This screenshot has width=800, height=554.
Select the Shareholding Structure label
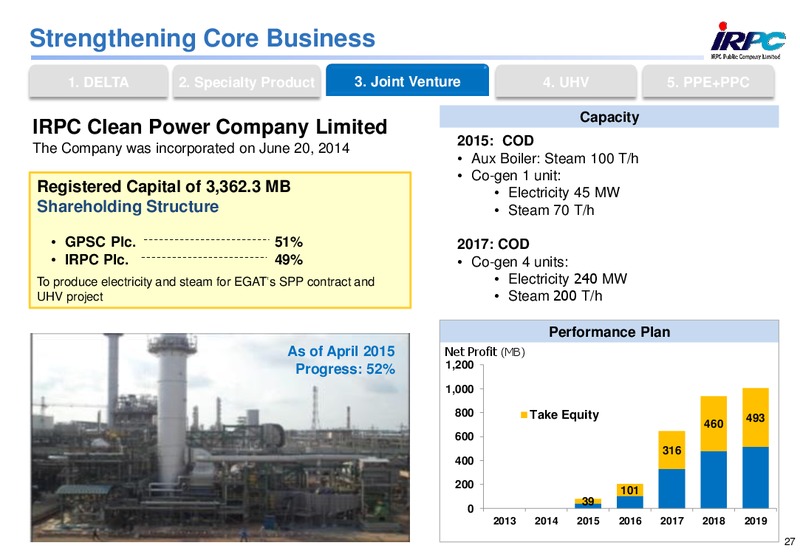click(128, 207)
